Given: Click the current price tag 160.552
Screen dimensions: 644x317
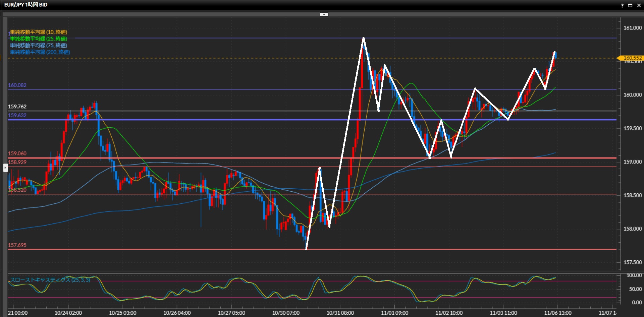Looking at the screenshot, I should [632, 58].
